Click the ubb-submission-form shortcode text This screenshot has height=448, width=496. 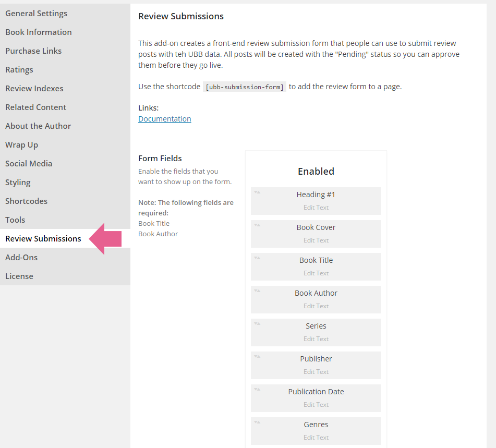tap(245, 87)
